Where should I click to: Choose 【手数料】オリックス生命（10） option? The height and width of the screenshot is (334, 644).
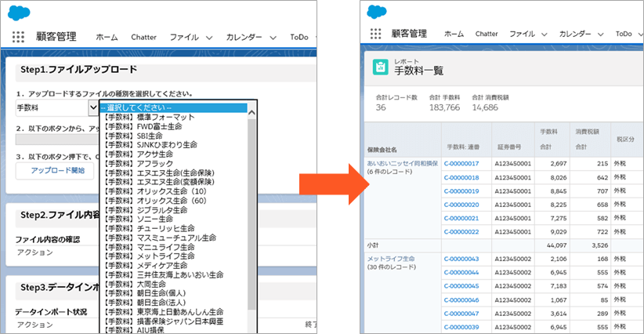pyautogui.click(x=174, y=191)
